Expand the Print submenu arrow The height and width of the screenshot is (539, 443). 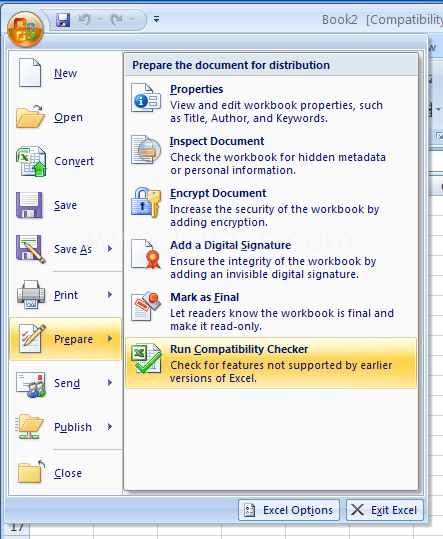pos(110,295)
